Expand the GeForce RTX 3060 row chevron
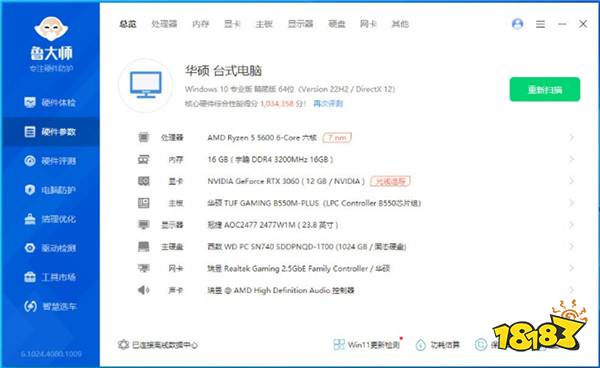Image resolution: width=600 pixels, height=368 pixels. 571,181
